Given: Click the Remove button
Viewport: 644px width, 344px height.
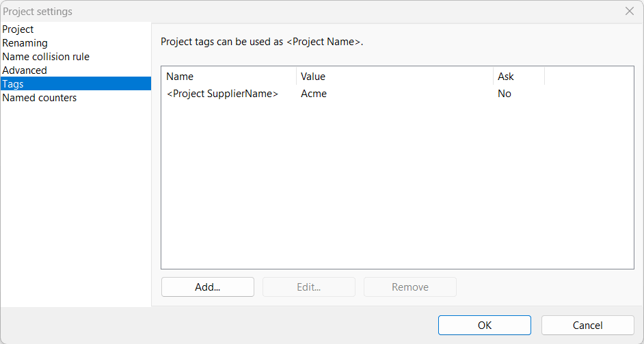Looking at the screenshot, I should (x=410, y=287).
